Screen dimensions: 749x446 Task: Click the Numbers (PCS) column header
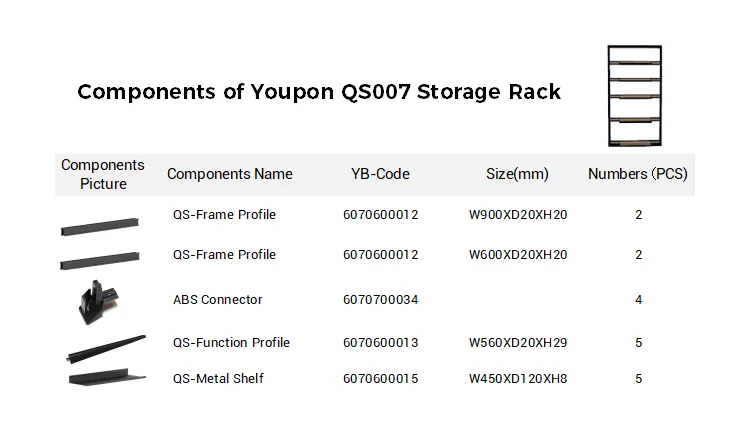(x=638, y=174)
